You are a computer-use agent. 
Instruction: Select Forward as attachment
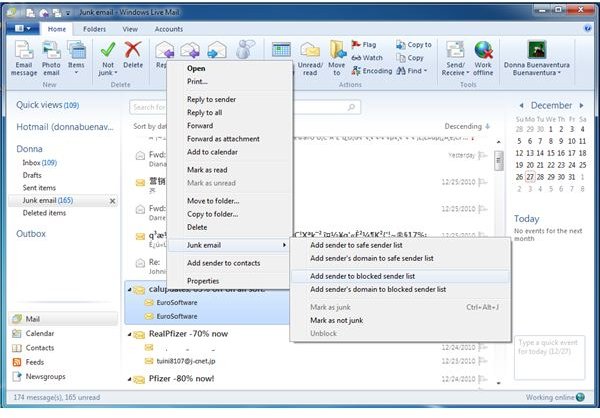tap(230, 139)
